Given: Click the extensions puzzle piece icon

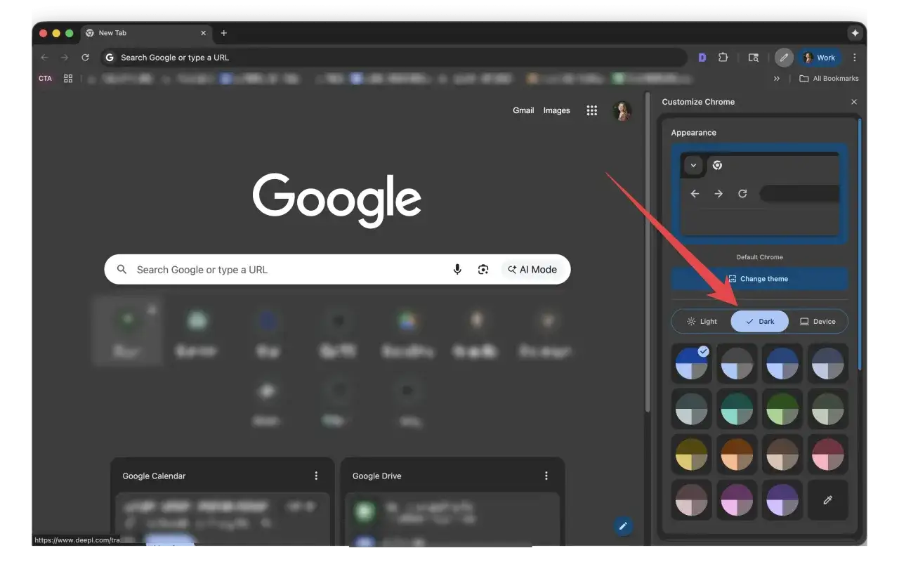Looking at the screenshot, I should coord(723,57).
